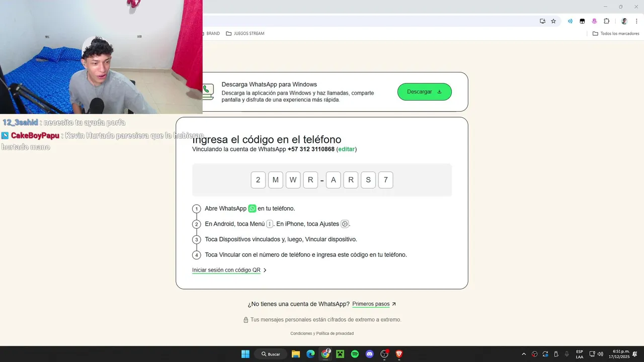Screen dimensions: 644x362
Task: Click the green Descargar button
Action: (424, 92)
